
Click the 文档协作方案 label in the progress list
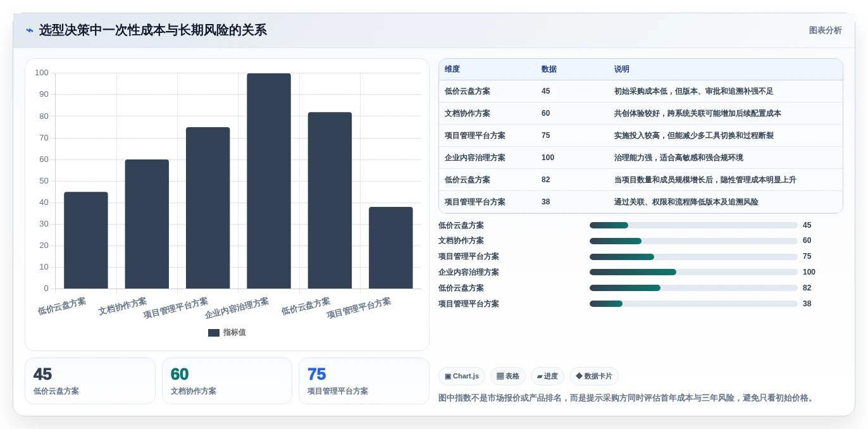(x=461, y=241)
